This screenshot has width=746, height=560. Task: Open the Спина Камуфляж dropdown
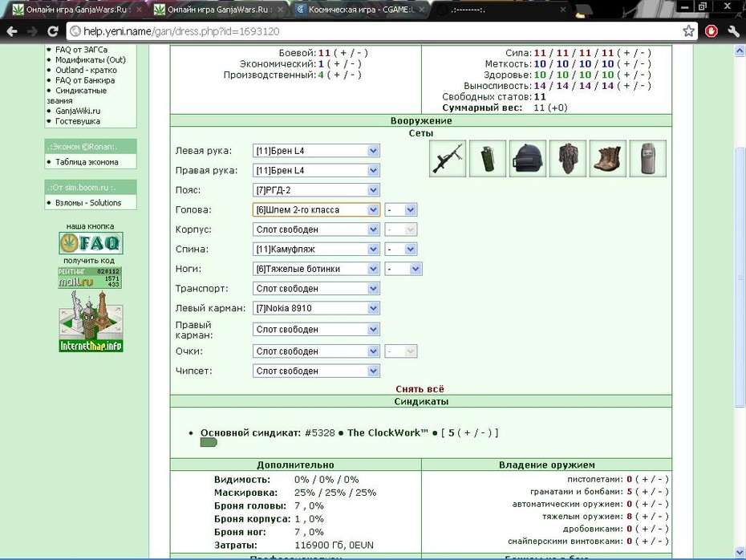[316, 250]
